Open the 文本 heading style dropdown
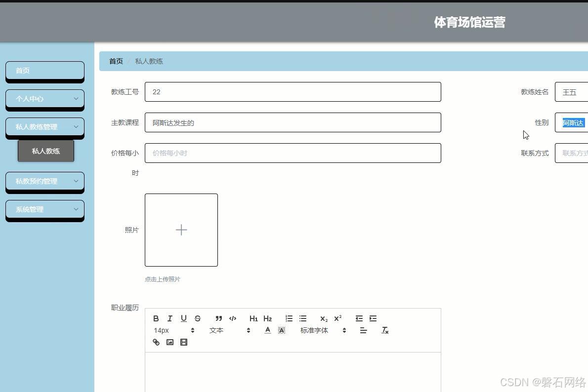 click(x=229, y=330)
